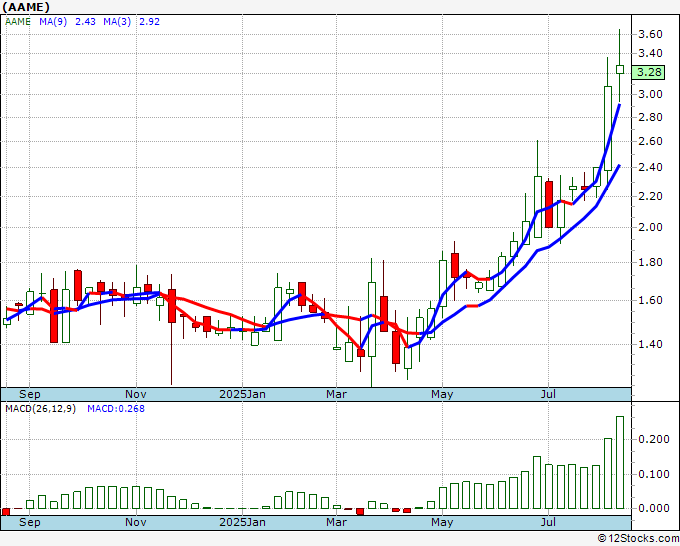This screenshot has height=546, width=680.
Task: Click the first red MACD bar at far left
Action: point(6,512)
